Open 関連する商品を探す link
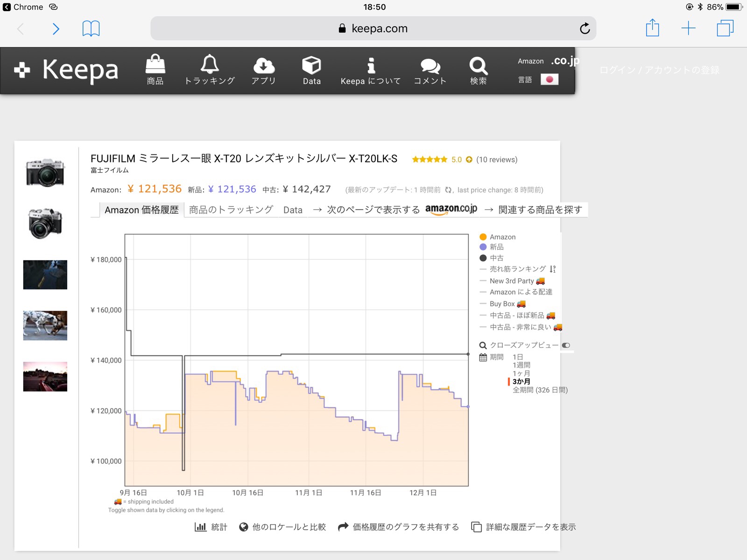 point(533,210)
